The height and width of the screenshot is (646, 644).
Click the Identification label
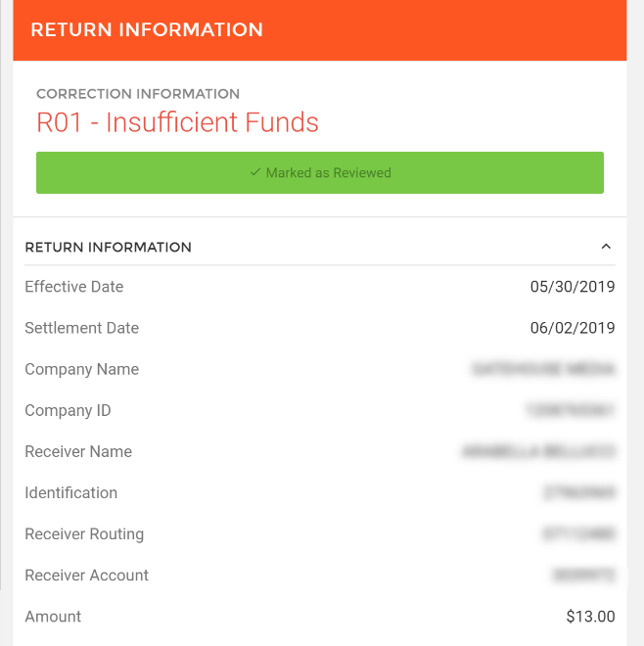(x=71, y=492)
